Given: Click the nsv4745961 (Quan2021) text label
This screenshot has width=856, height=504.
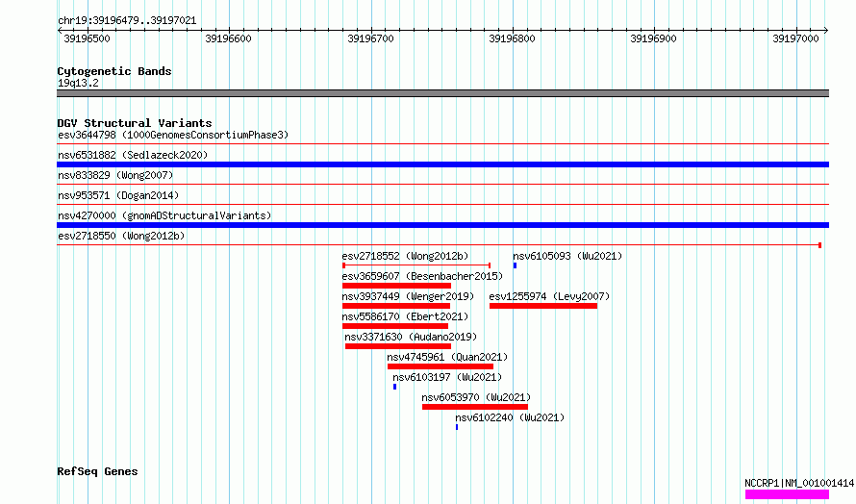Looking at the screenshot, I should tap(447, 357).
